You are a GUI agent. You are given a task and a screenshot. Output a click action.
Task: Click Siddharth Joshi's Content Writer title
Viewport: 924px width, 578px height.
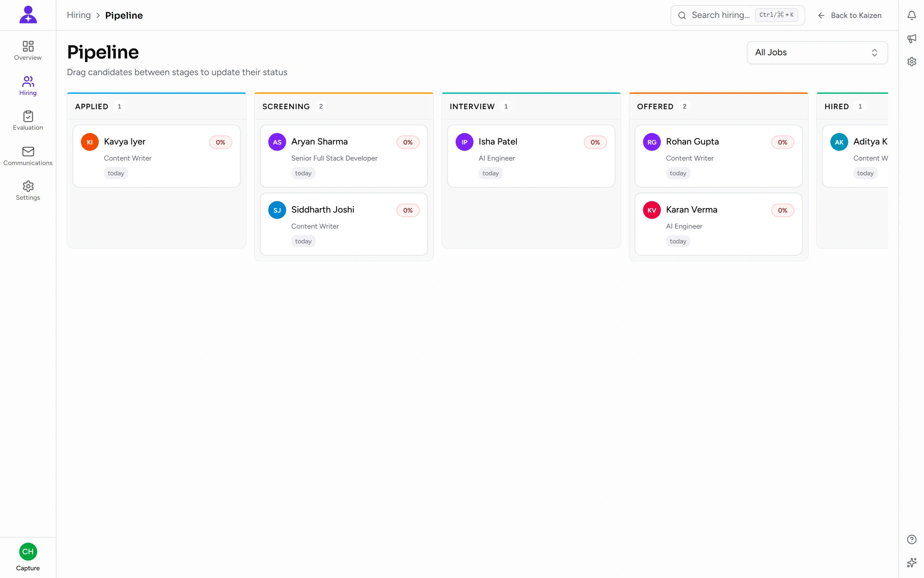pyautogui.click(x=315, y=226)
